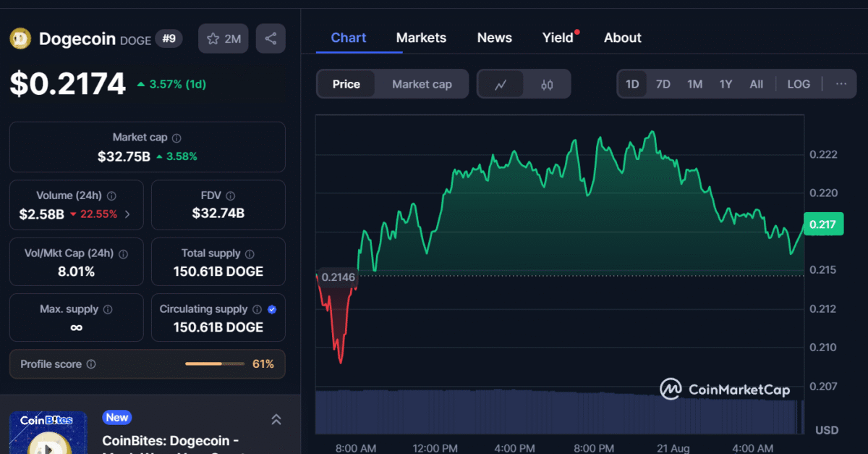Toggle LOG scale on chart
This screenshot has height=454, width=868.
point(799,84)
